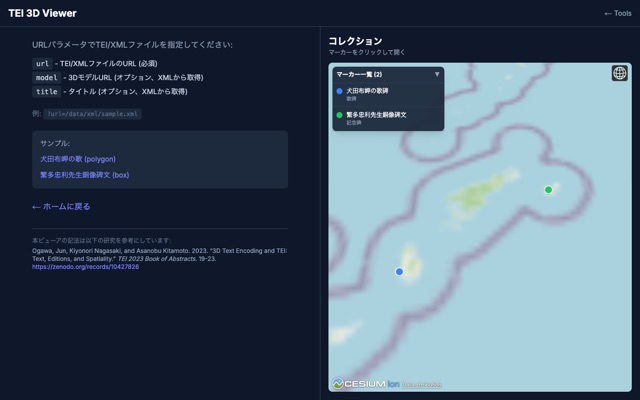Select 繁多忠利先生銅像碑文 in marker list

[388, 118]
